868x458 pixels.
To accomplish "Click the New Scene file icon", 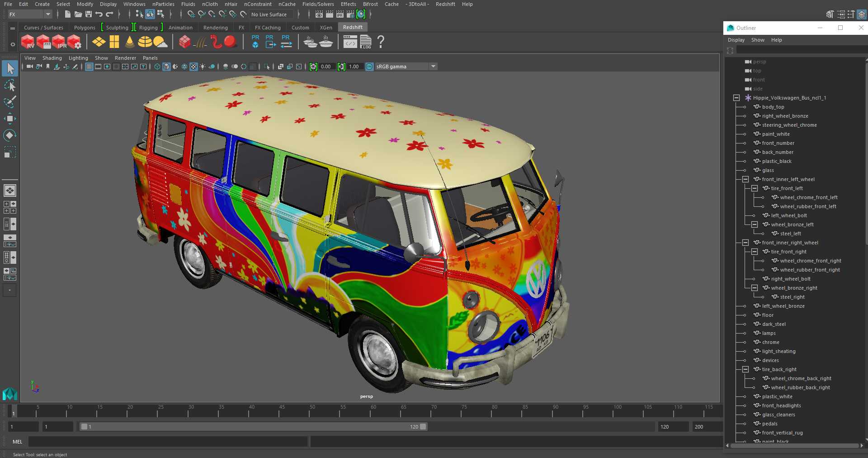I will click(x=67, y=14).
